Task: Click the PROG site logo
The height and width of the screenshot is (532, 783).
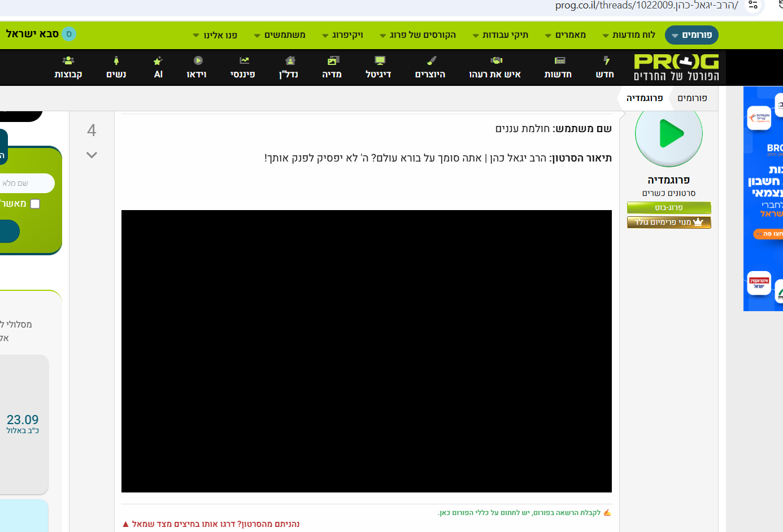Action: [676, 67]
